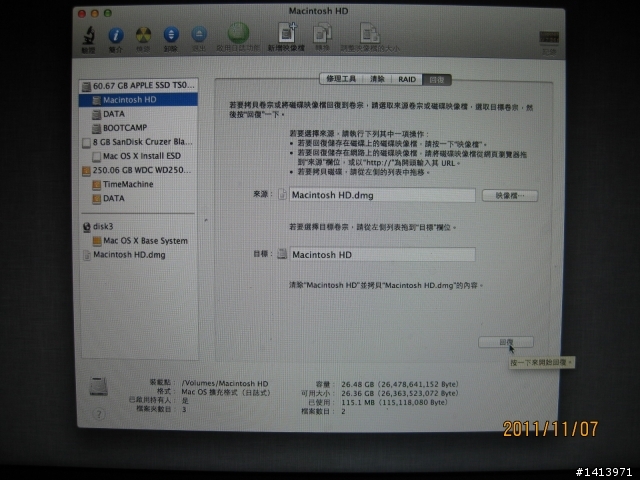Open the Log icon in toolbar
This screenshot has height=480, width=640.
point(549,38)
